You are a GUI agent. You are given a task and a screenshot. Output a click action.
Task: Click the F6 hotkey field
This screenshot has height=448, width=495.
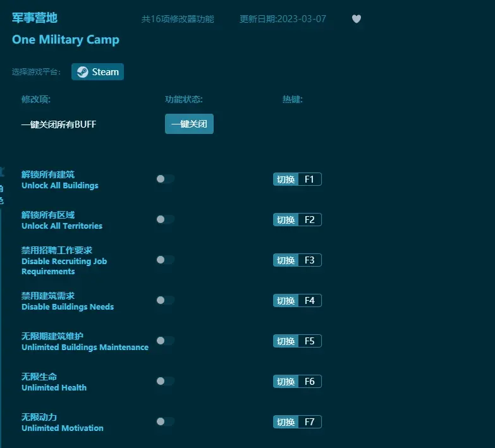tap(310, 381)
